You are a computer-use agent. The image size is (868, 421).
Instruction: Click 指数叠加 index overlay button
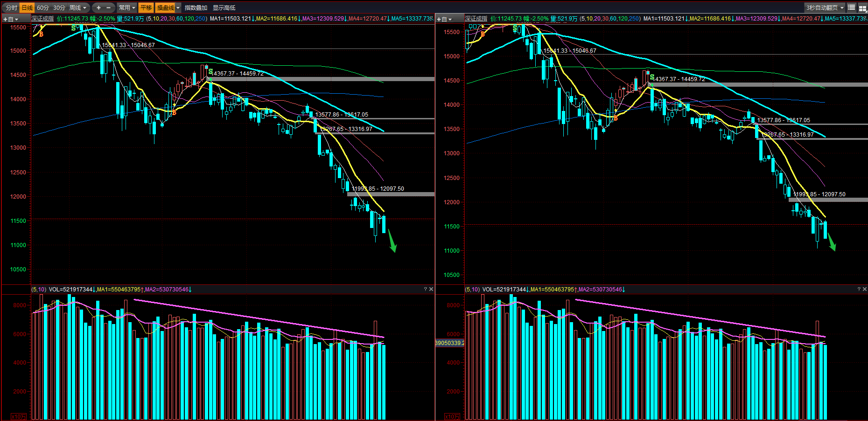[x=196, y=7]
